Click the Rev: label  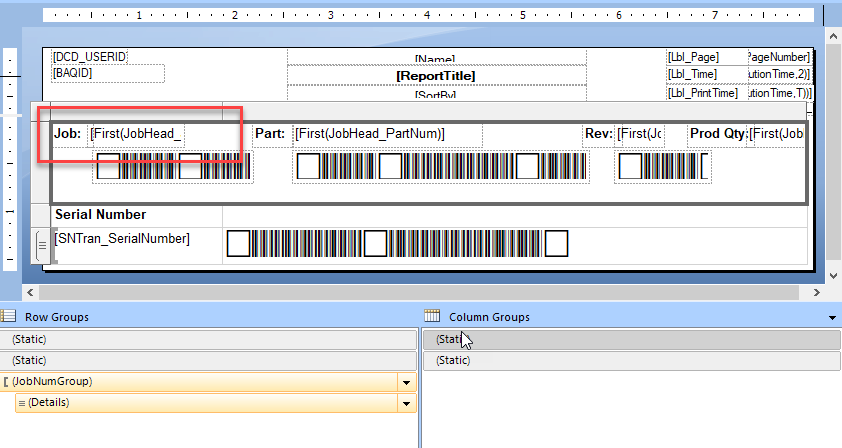[x=599, y=134]
